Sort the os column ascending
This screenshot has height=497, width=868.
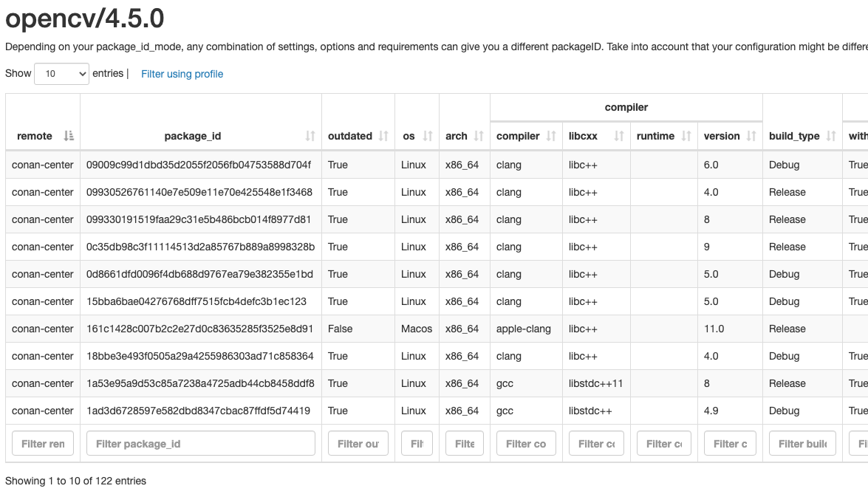click(x=426, y=136)
